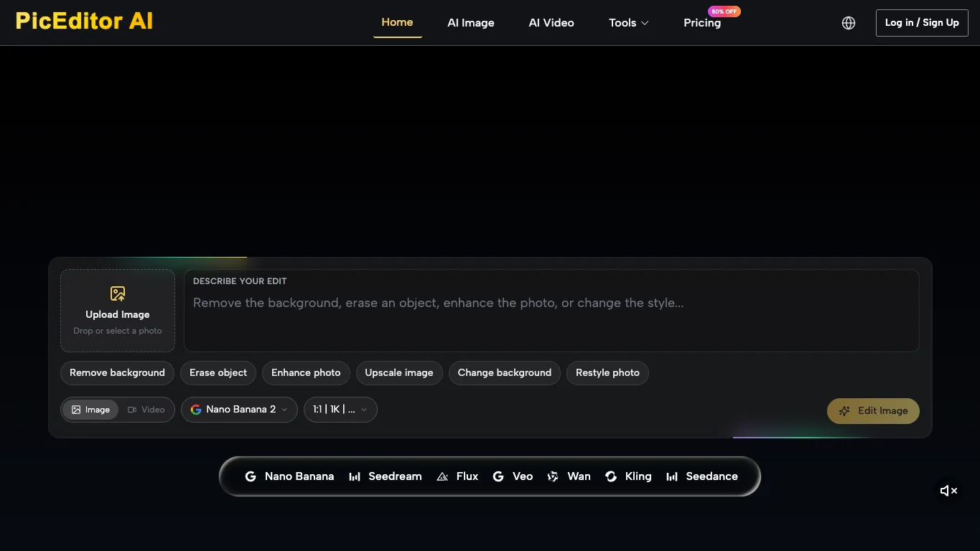Image resolution: width=980 pixels, height=551 pixels.
Task: Click the Wan label in the model bar
Action: 579,476
